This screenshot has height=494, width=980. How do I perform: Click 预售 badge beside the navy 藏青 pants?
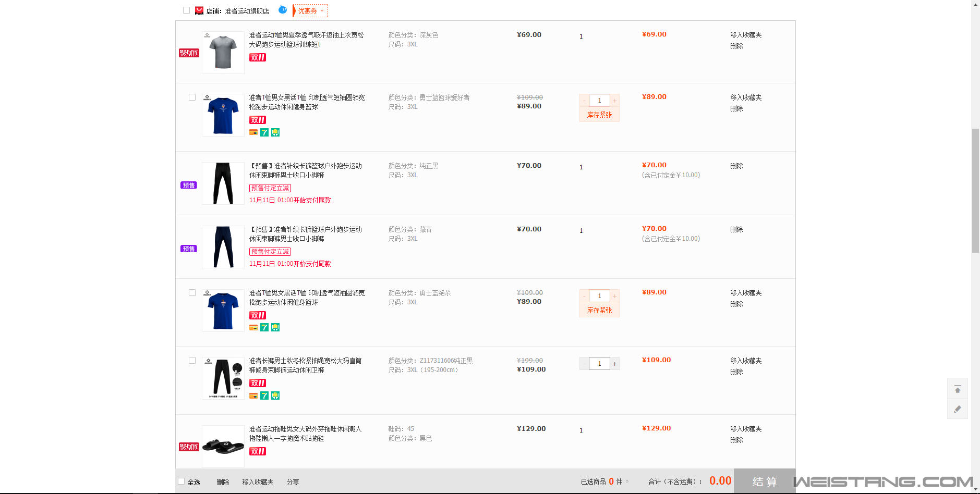click(189, 249)
